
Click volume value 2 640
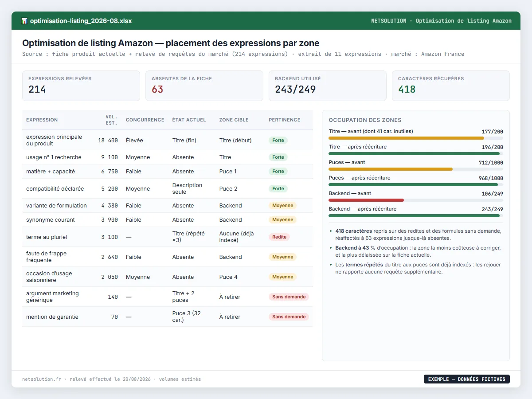110,257
